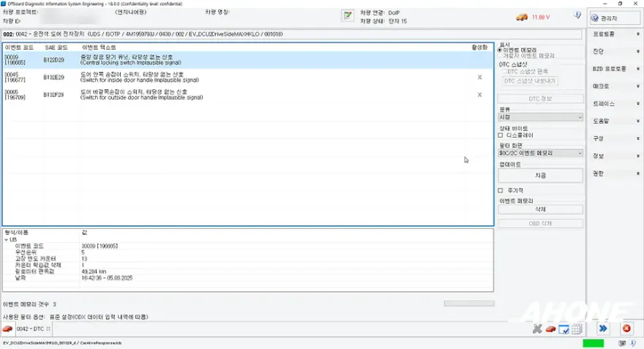Open the 프로토콜 side menu
Viewport: 644px width, 349px height.
[615, 34]
